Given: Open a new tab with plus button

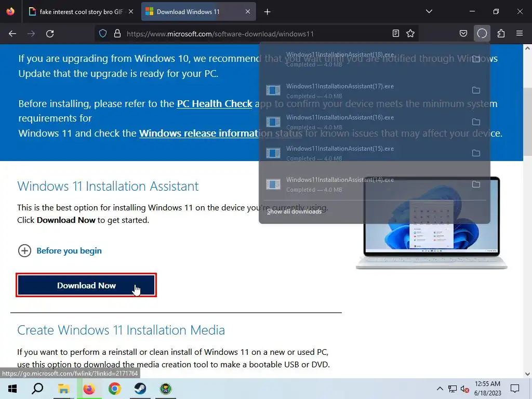Looking at the screenshot, I should [x=268, y=12].
